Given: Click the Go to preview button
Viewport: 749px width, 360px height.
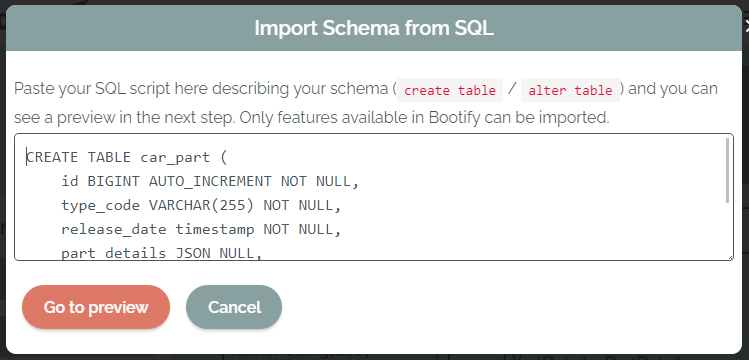Looking at the screenshot, I should tap(96, 307).
